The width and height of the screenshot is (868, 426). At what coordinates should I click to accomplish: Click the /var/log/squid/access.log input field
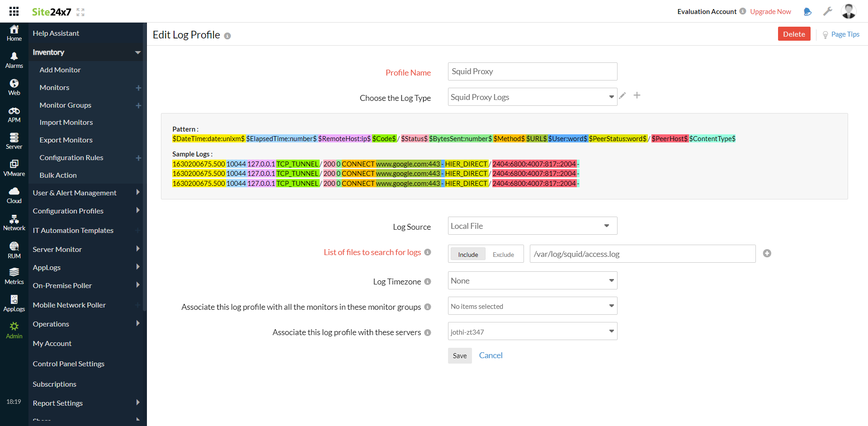[642, 254]
